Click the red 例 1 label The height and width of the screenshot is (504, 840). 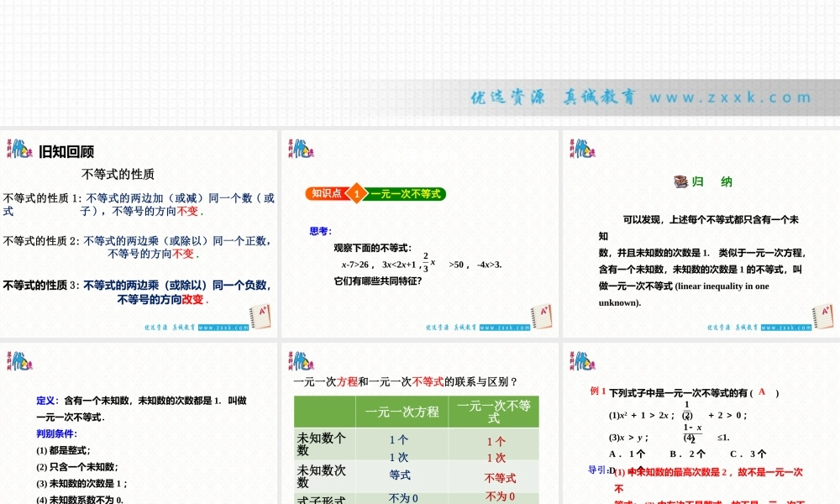pyautogui.click(x=597, y=391)
